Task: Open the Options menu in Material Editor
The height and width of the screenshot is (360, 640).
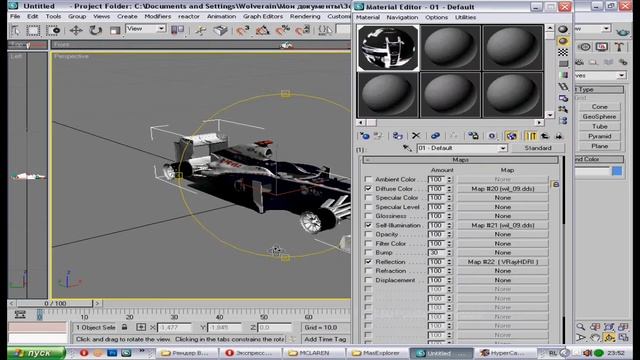Action: pos(436,17)
